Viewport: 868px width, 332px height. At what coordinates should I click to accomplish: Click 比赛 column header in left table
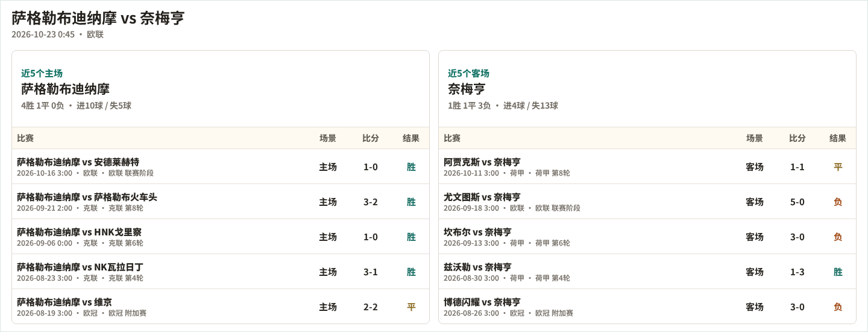(x=25, y=138)
